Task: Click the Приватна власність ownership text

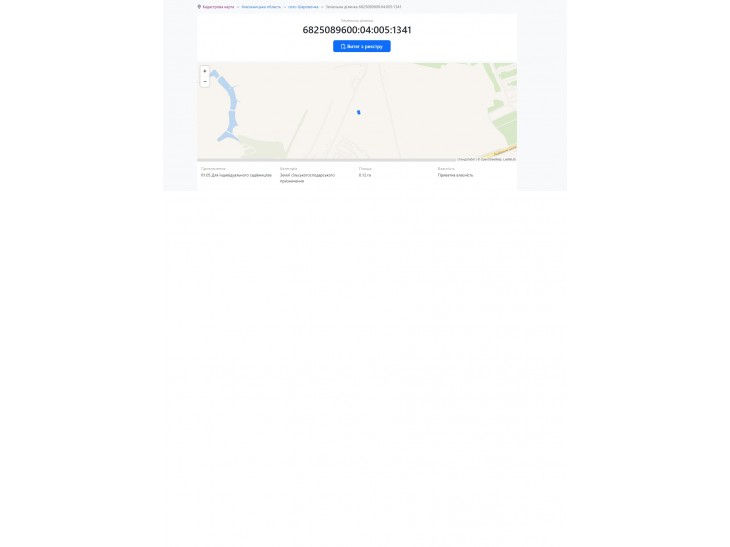Action: [455, 176]
